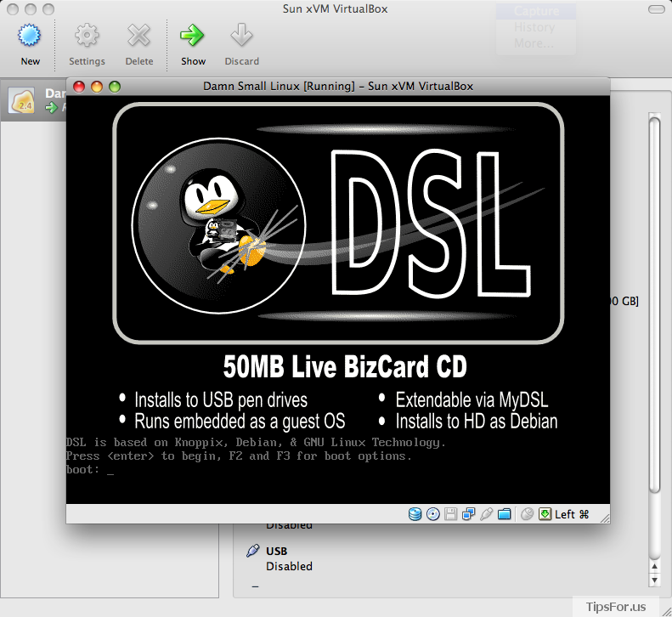This screenshot has width=672, height=617.
Task: Close the Damn Small Linux VM window
Action: click(x=79, y=87)
